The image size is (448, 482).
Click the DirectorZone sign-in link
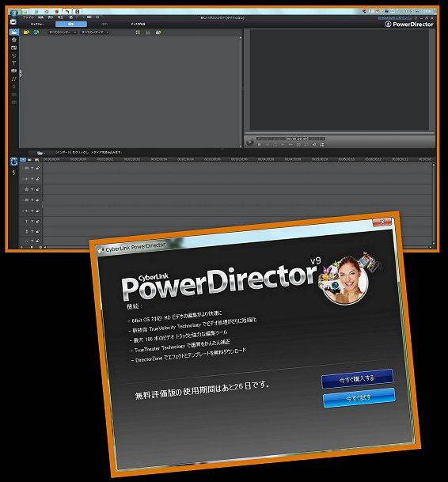coord(394,18)
